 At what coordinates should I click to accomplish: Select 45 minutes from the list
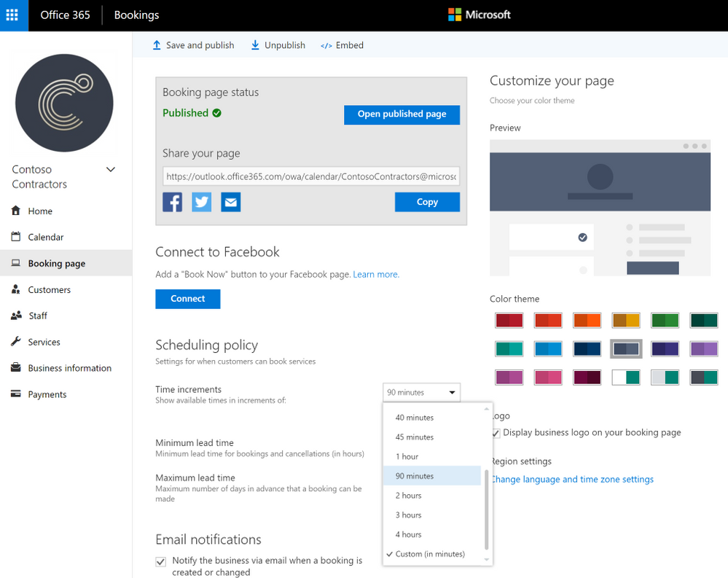pyautogui.click(x=432, y=437)
